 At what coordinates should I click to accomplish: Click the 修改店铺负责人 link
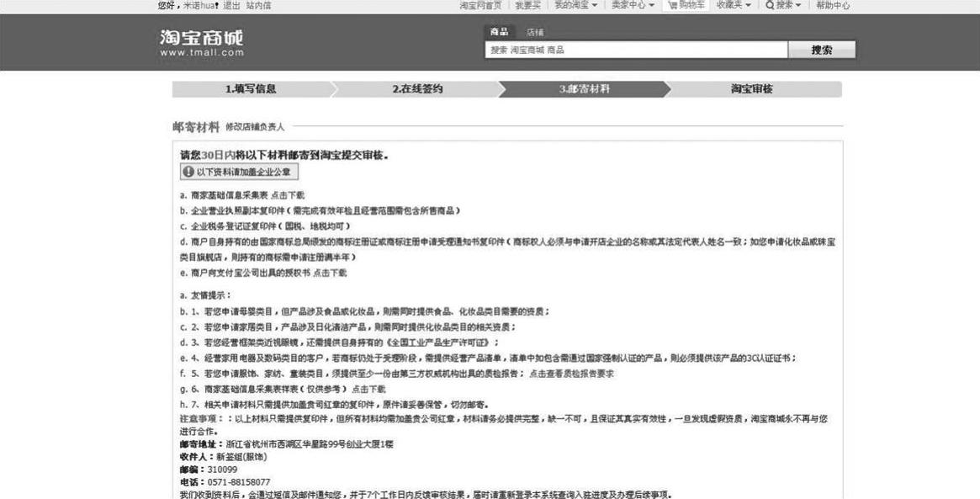255,127
